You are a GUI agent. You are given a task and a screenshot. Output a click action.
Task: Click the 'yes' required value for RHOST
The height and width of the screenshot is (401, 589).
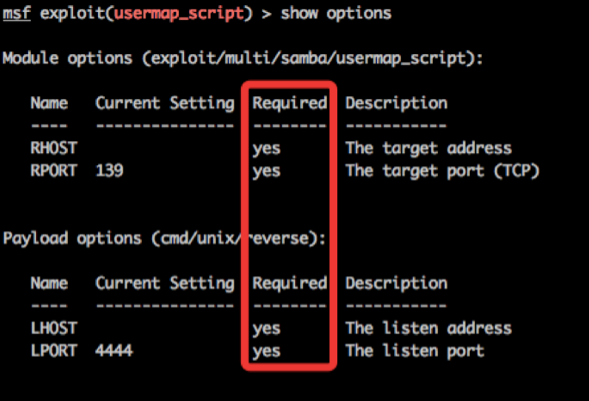pyautogui.click(x=267, y=149)
